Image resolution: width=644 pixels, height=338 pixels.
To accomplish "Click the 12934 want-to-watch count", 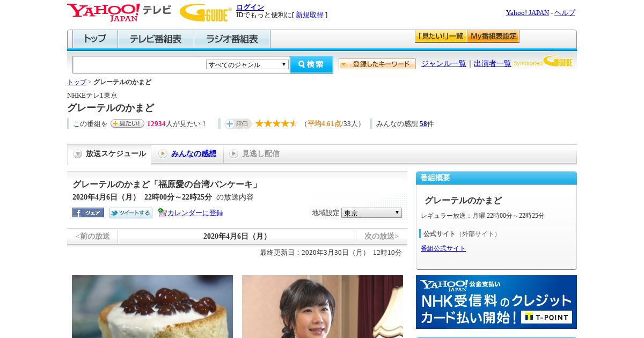I will point(156,124).
